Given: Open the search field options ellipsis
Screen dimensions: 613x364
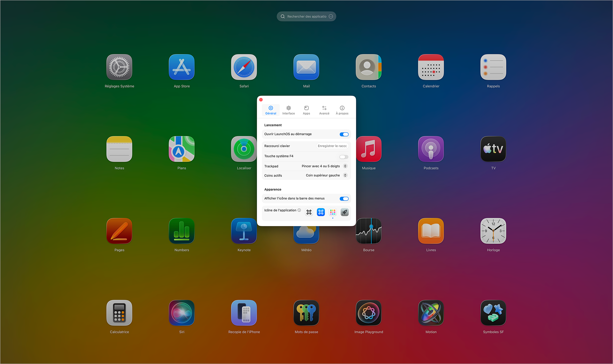Looking at the screenshot, I should pyautogui.click(x=331, y=16).
